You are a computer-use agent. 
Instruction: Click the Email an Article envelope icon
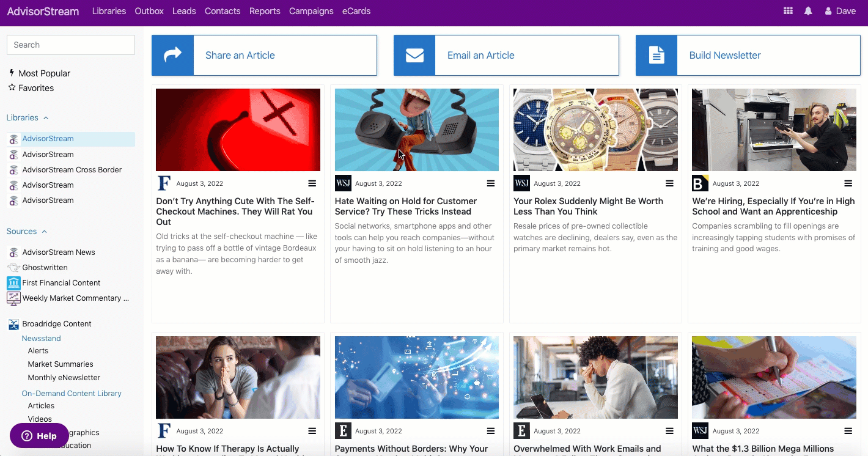click(x=415, y=55)
